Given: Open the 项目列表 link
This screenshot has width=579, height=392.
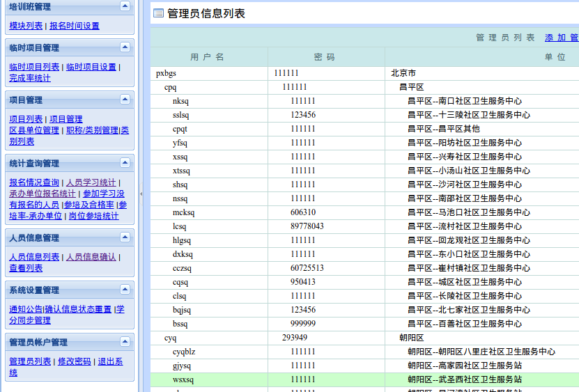Looking at the screenshot, I should [26, 119].
